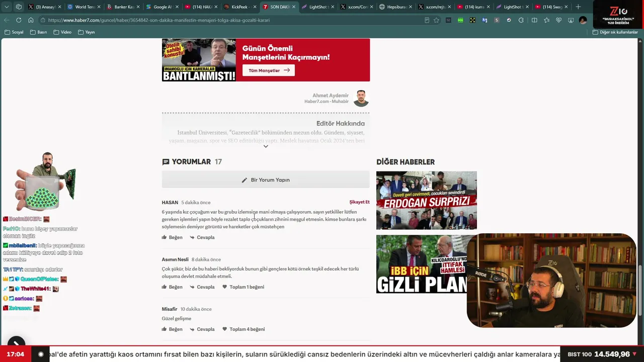Switch to the Banker Kasa tab
The width and height of the screenshot is (644, 362).
121,7
